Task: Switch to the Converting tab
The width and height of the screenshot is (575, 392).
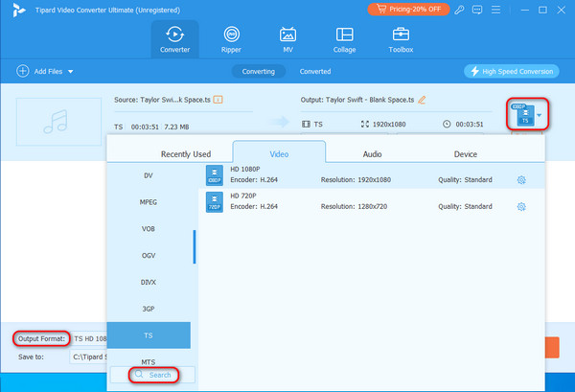Action: (258, 71)
